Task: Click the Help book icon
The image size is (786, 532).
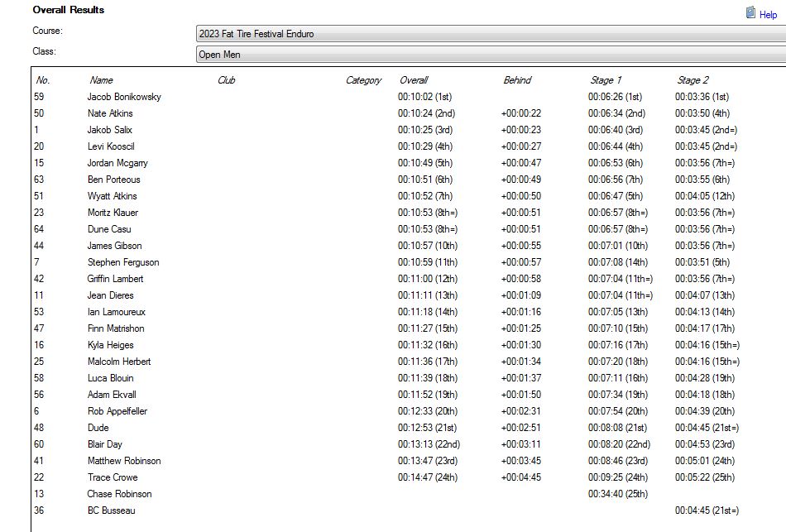Action: (x=750, y=13)
